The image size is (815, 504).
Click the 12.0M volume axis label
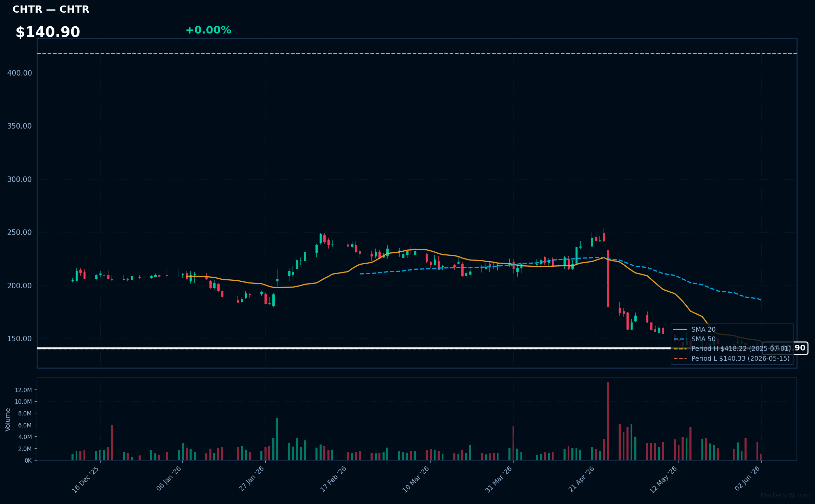23,390
